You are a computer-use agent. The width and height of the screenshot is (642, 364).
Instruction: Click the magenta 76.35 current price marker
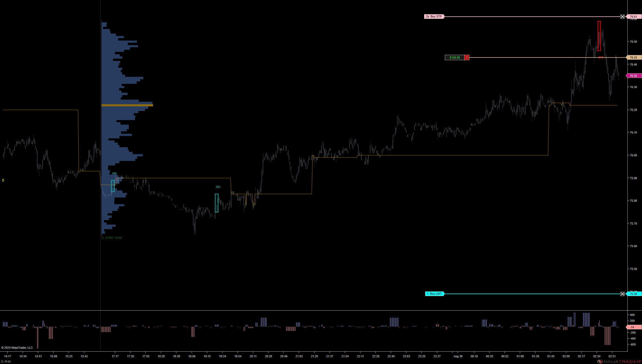pos(634,76)
